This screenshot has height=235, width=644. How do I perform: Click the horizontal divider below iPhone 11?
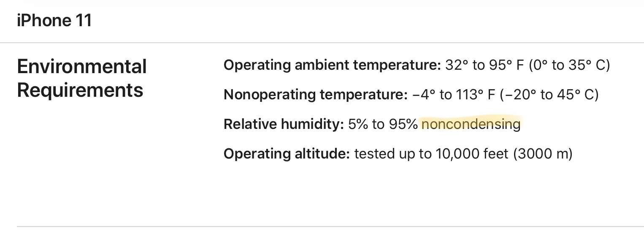point(322,43)
